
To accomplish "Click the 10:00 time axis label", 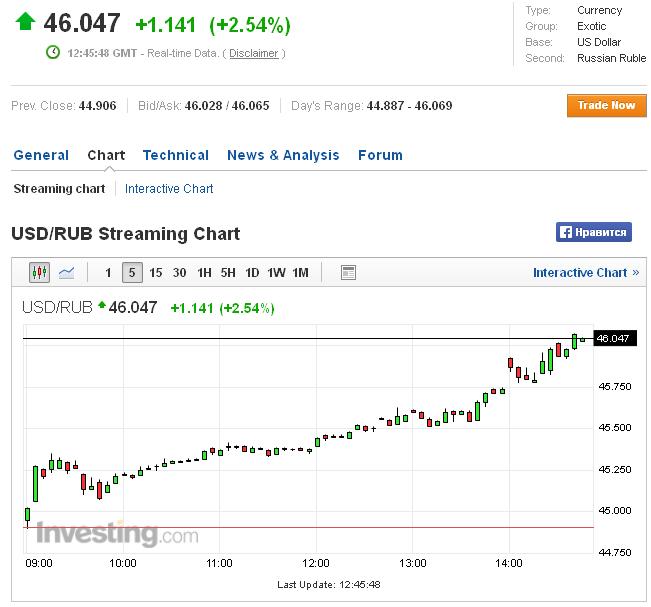I will 123,563.
